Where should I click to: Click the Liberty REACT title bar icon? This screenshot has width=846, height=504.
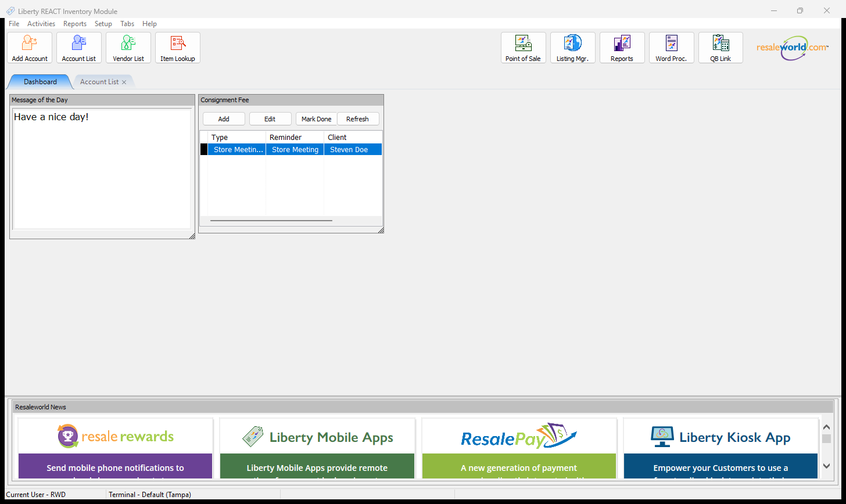coord(10,11)
